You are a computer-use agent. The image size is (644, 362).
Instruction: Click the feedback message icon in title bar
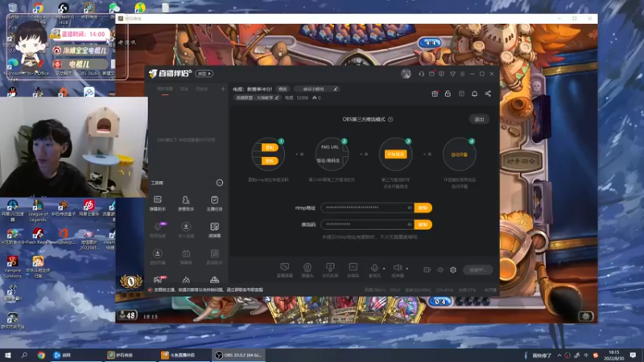[x=441, y=74]
